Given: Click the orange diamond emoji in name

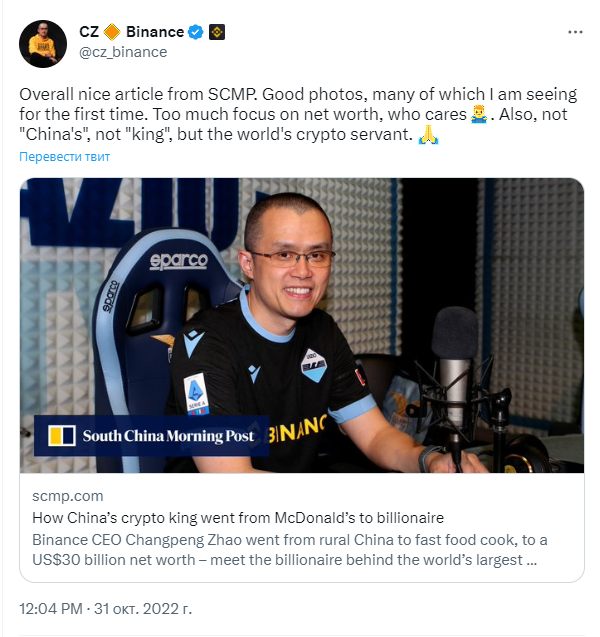Looking at the screenshot, I should point(112,32).
